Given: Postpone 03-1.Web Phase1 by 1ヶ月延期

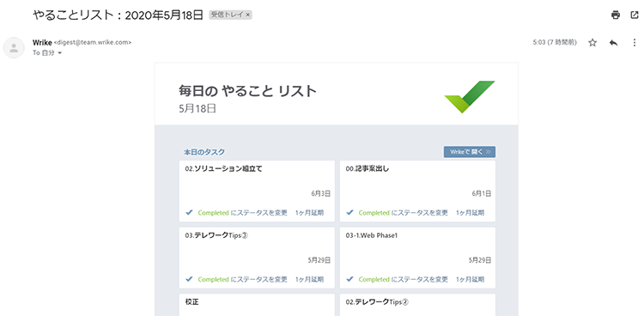Looking at the screenshot, I should pos(470,279).
